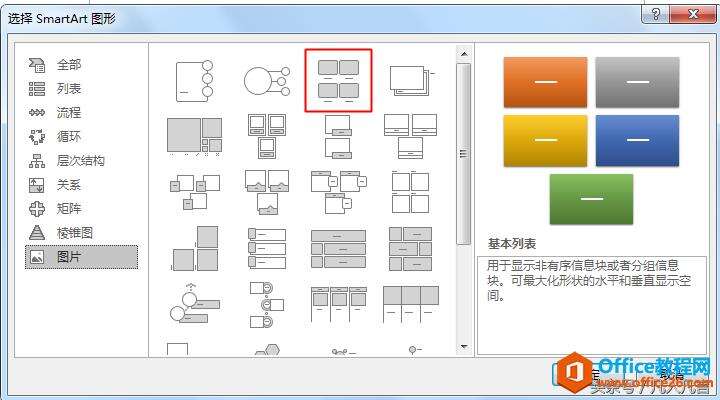Viewport: 720px width, 400px height.
Task: Click the layout list scrollbar thumb
Action: pyautogui.click(x=464, y=154)
